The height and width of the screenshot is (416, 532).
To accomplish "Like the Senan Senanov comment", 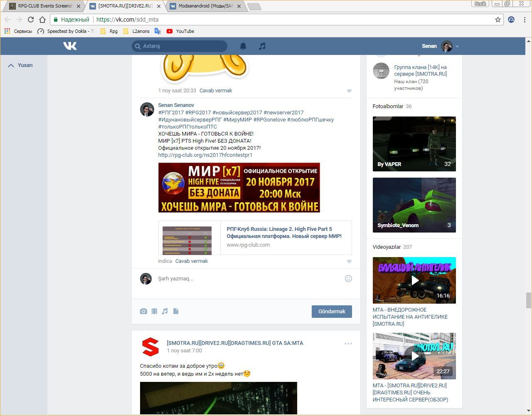I will click(x=349, y=261).
